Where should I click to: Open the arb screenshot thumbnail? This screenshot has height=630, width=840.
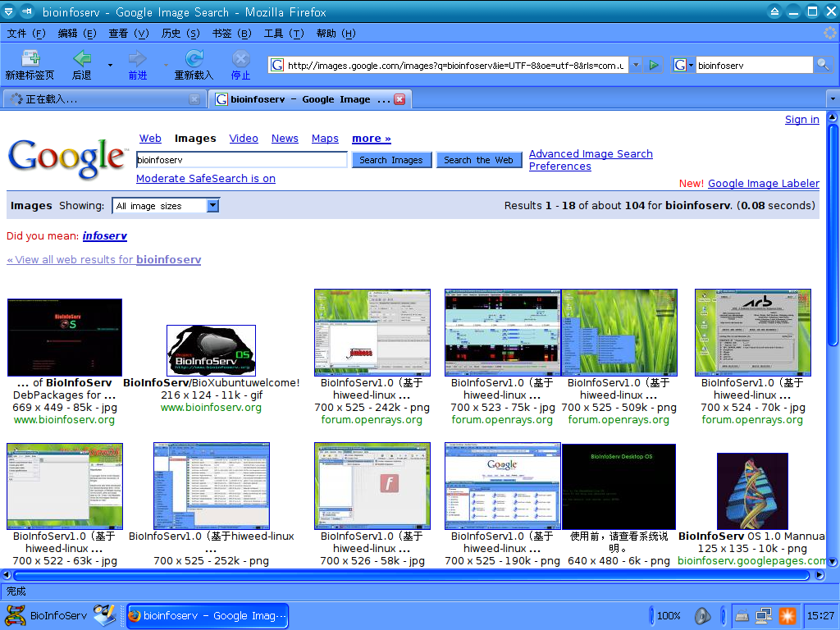tap(753, 333)
